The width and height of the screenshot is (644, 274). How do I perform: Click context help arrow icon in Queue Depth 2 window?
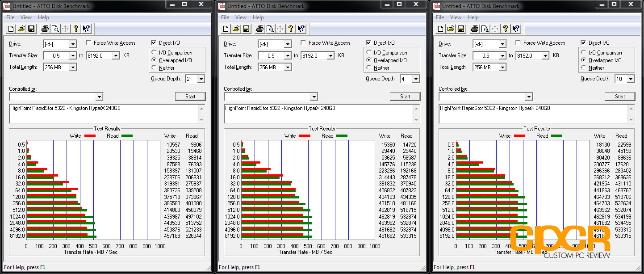click(x=86, y=29)
